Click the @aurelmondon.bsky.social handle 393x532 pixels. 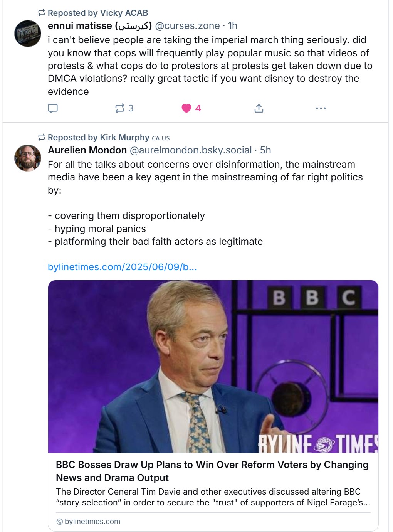(x=191, y=150)
